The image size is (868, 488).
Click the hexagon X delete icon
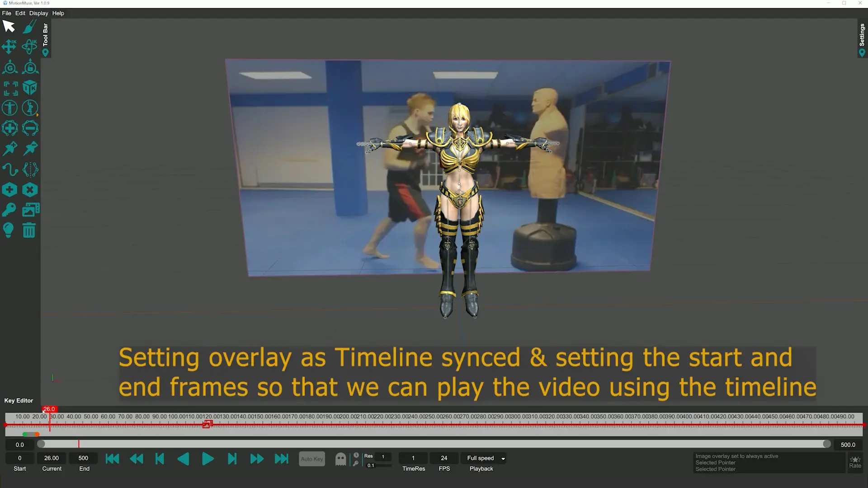click(30, 190)
